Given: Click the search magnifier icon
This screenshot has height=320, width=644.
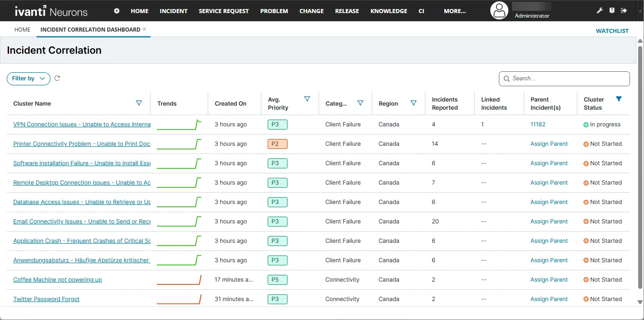Looking at the screenshot, I should 507,79.
